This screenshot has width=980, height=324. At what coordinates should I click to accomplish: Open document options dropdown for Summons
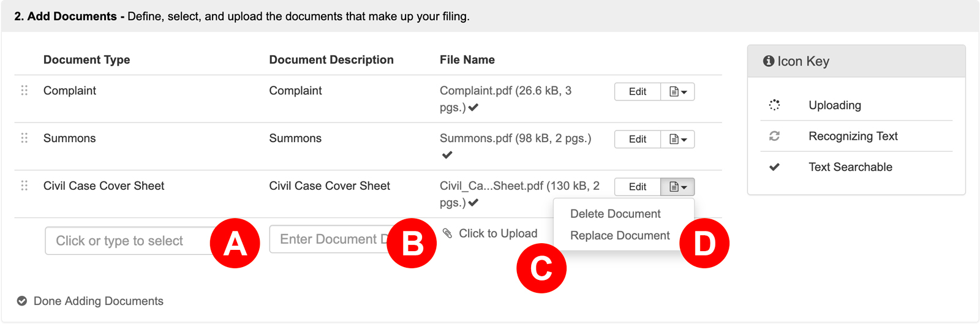(677, 139)
